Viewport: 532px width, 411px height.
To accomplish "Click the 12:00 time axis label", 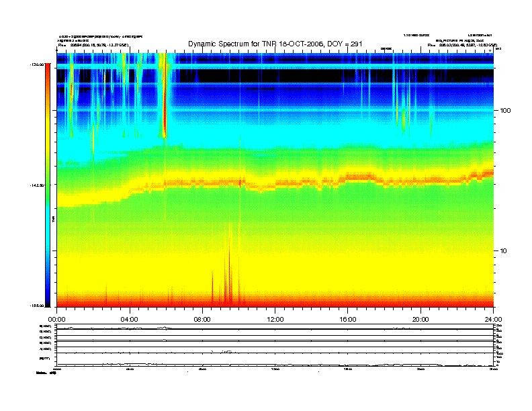I will pyautogui.click(x=275, y=320).
